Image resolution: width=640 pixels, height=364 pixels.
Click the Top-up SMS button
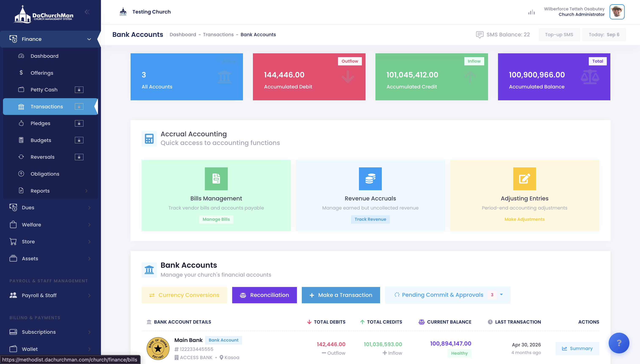(x=559, y=34)
